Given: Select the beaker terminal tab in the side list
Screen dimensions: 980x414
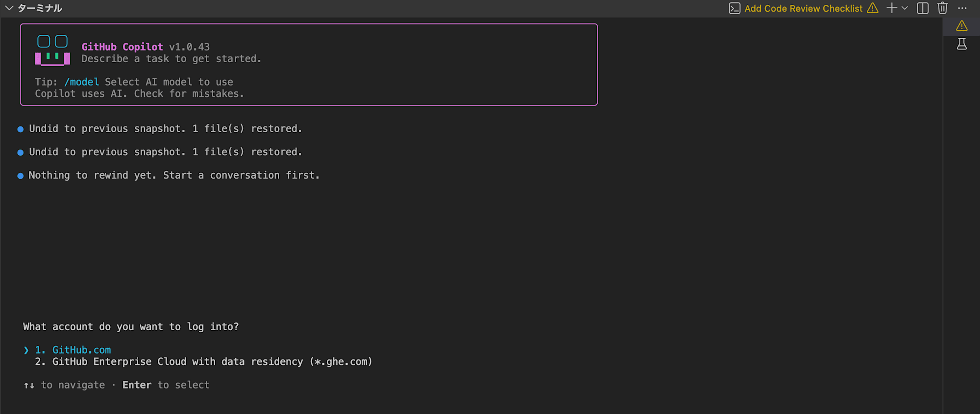Looking at the screenshot, I should (962, 44).
